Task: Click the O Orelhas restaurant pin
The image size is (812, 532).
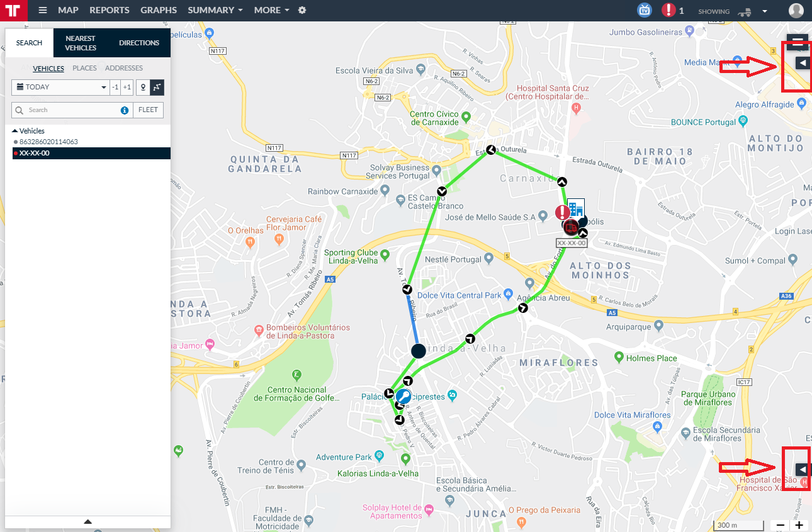Action: pos(251,241)
